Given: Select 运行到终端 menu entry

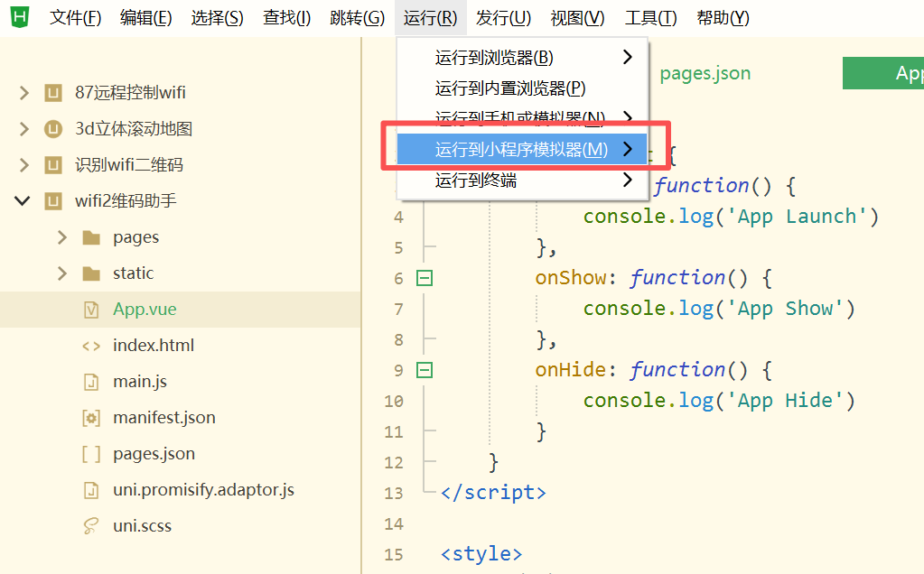Looking at the screenshot, I should [522, 181].
